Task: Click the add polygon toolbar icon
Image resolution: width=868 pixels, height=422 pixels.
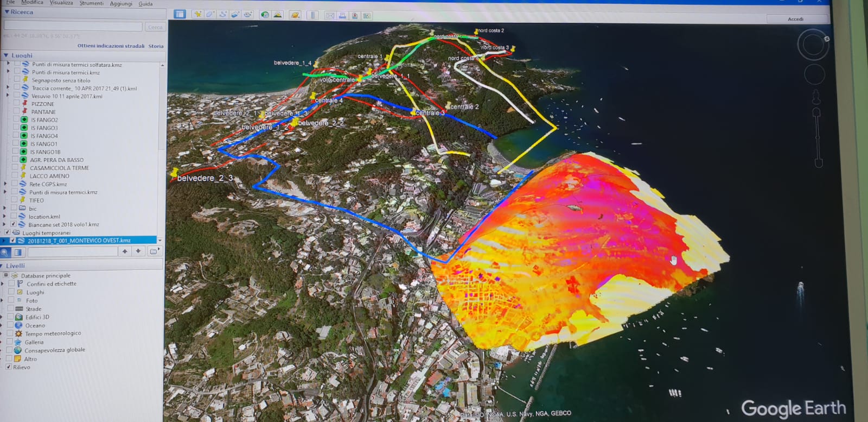Action: [210, 15]
